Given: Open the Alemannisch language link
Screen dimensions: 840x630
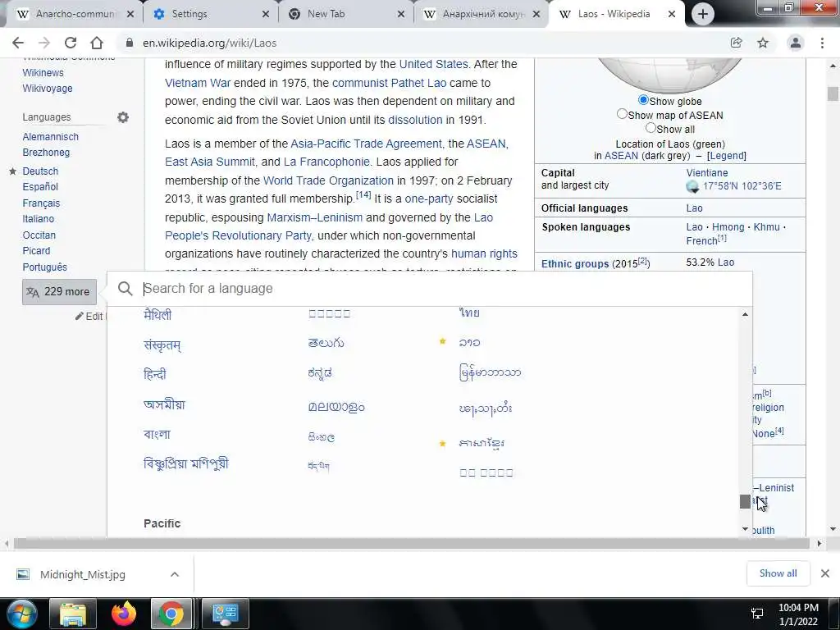Looking at the screenshot, I should point(50,137).
